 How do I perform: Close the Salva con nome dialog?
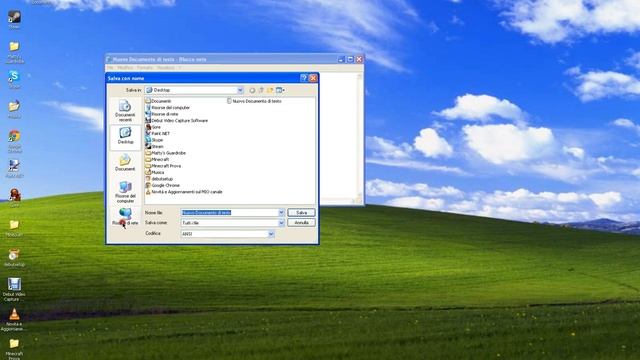point(313,78)
